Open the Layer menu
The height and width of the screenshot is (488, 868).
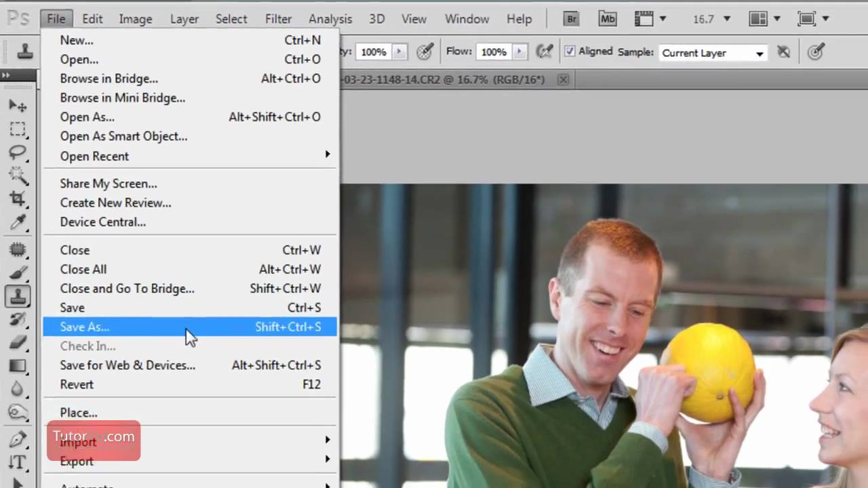click(x=184, y=19)
